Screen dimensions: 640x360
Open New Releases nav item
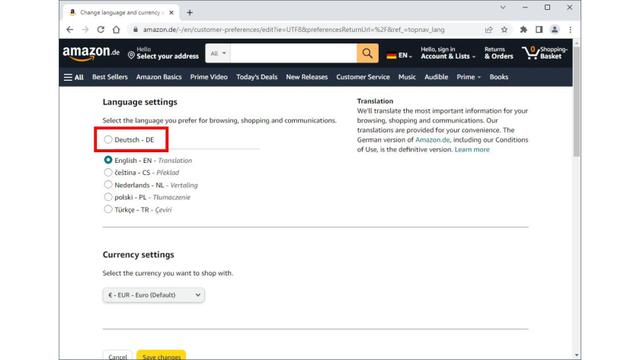coord(307,77)
